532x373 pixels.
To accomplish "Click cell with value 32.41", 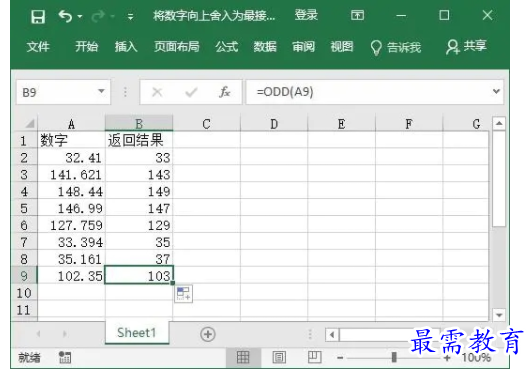I will coord(71,157).
